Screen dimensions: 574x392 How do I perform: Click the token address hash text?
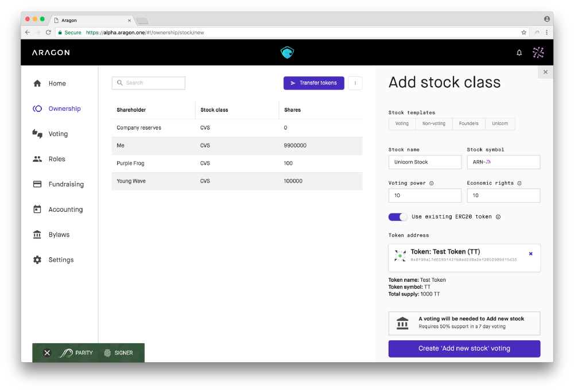coord(464,260)
